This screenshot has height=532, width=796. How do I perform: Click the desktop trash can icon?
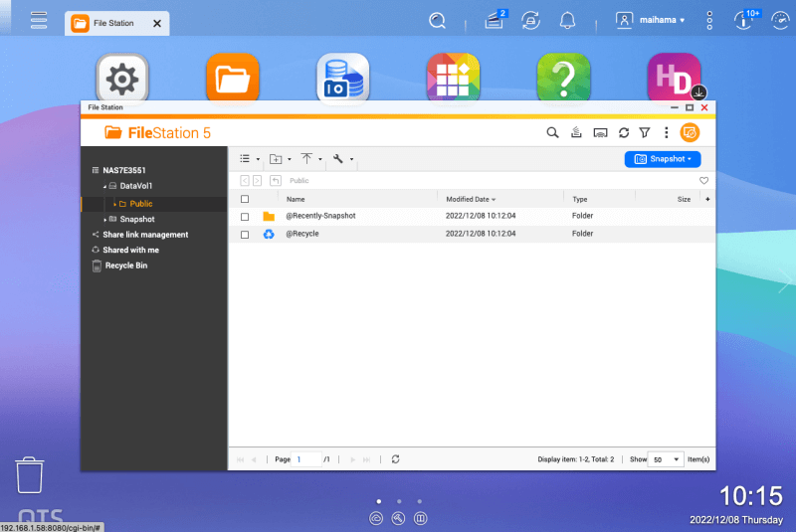pyautogui.click(x=30, y=475)
